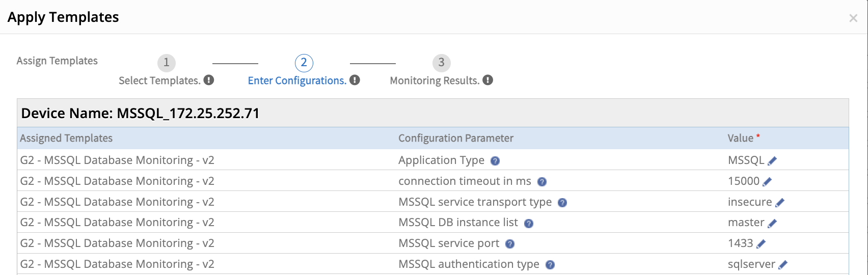The image size is (868, 275).
Task: Open help for Application Type parameter
Action: click(x=495, y=161)
